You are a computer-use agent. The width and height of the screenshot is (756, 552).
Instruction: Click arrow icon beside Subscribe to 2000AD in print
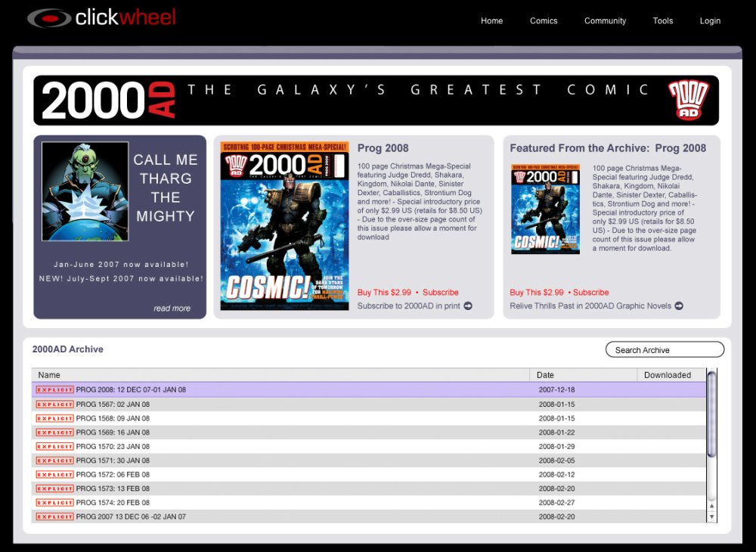[468, 305]
